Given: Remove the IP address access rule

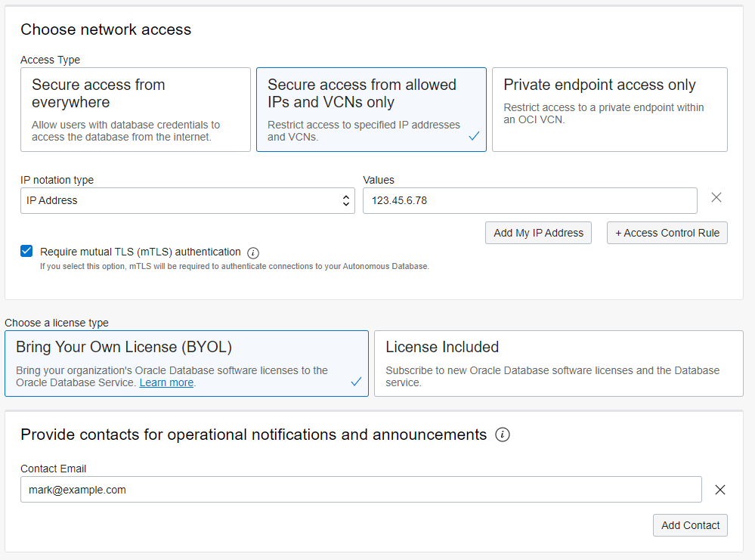Looking at the screenshot, I should [x=716, y=198].
